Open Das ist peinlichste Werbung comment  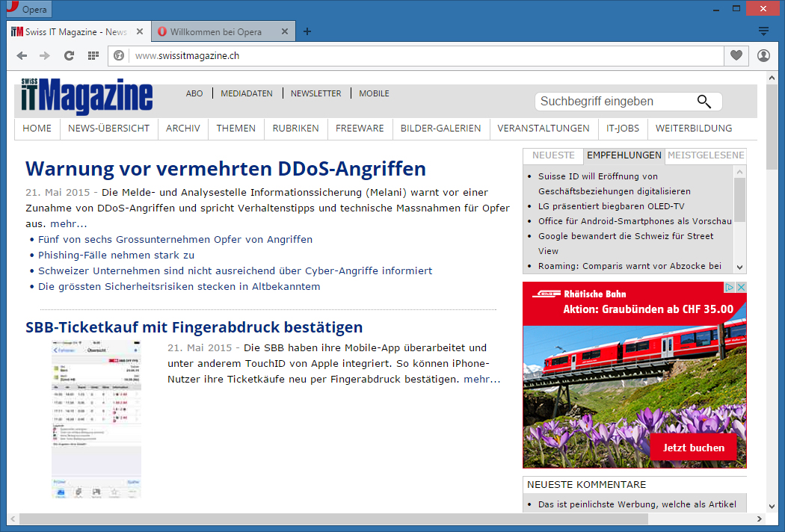coord(637,504)
